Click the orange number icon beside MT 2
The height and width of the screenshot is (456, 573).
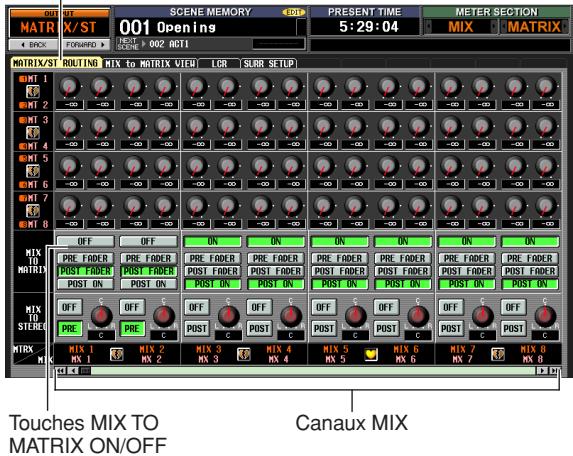pyautogui.click(x=23, y=106)
